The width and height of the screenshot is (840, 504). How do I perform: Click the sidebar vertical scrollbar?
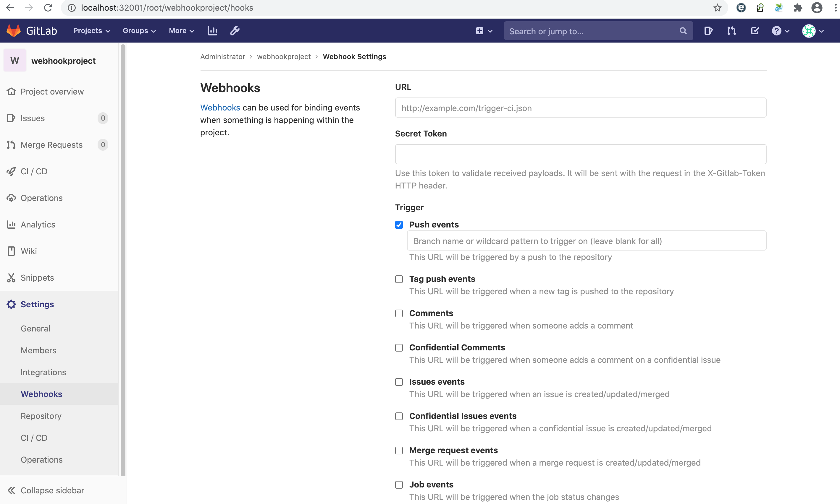coord(123,258)
